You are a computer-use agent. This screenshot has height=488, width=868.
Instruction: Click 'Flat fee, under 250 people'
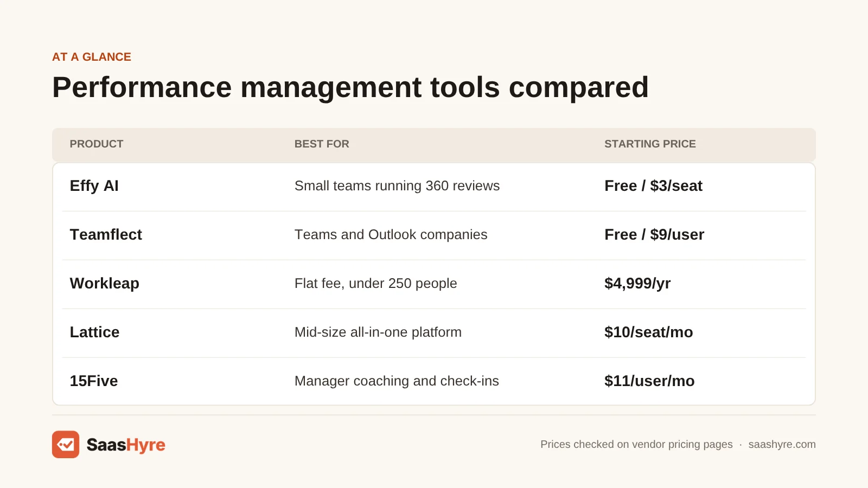click(x=376, y=284)
